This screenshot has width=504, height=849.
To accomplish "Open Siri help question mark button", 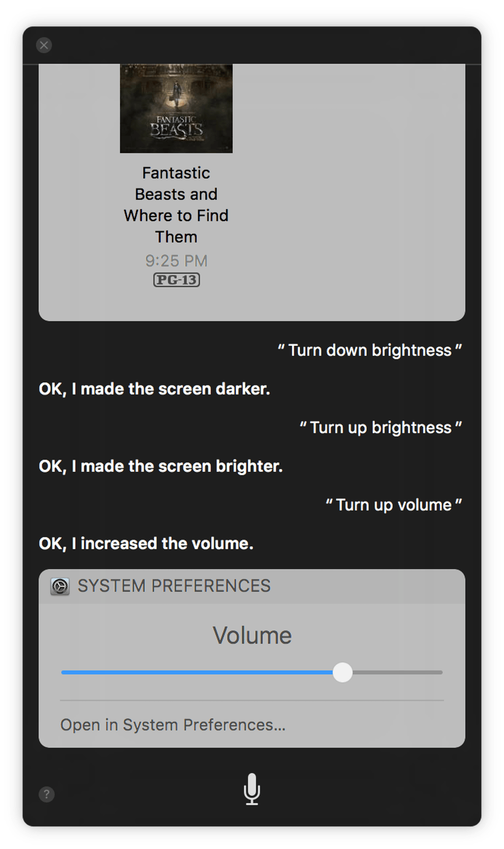I will point(46,794).
